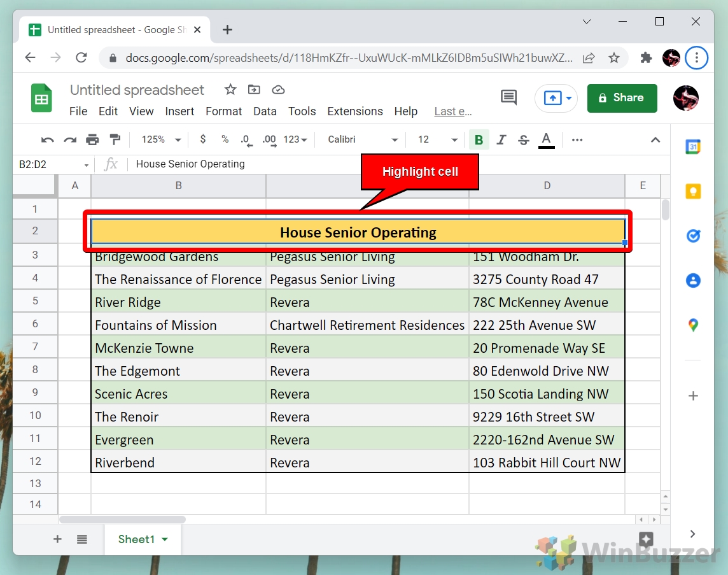This screenshot has height=575, width=728.
Task: Open text color picker (A underline)
Action: [x=547, y=140]
